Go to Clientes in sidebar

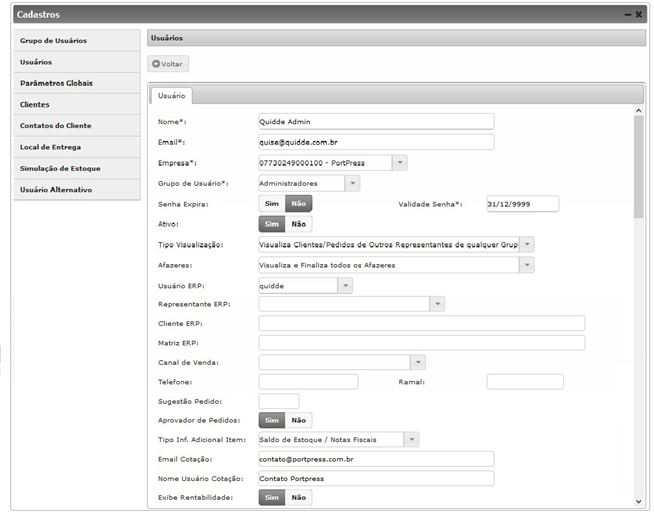[77, 104]
